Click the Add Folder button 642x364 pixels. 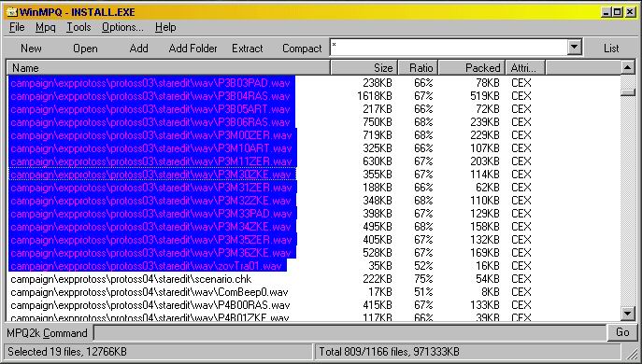(x=193, y=49)
